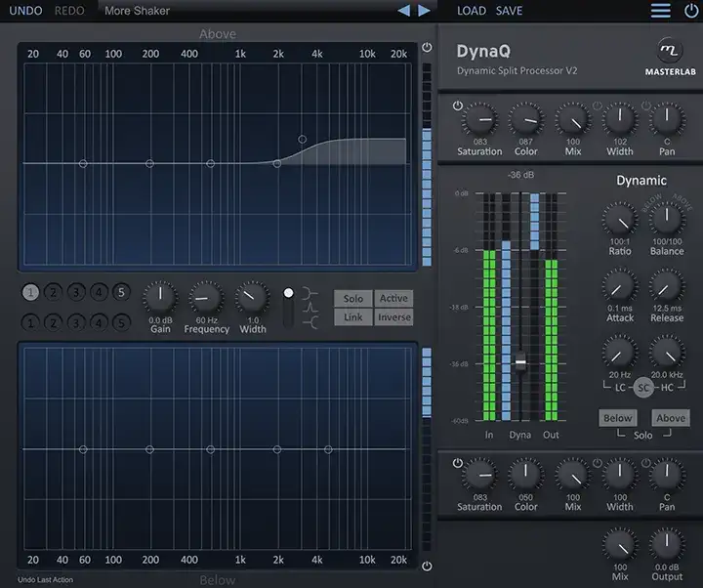703x588 pixels.
Task: Click the Link button
Action: tap(352, 317)
